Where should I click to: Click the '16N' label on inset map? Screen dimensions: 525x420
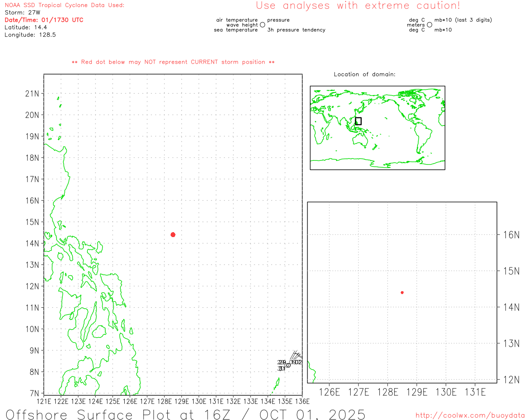point(511,235)
